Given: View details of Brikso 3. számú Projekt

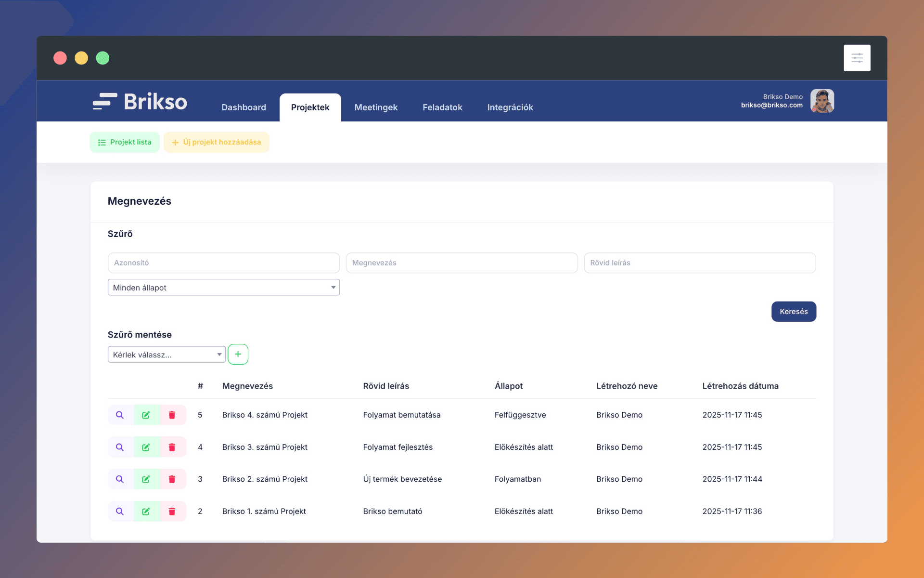Looking at the screenshot, I should [x=120, y=447].
